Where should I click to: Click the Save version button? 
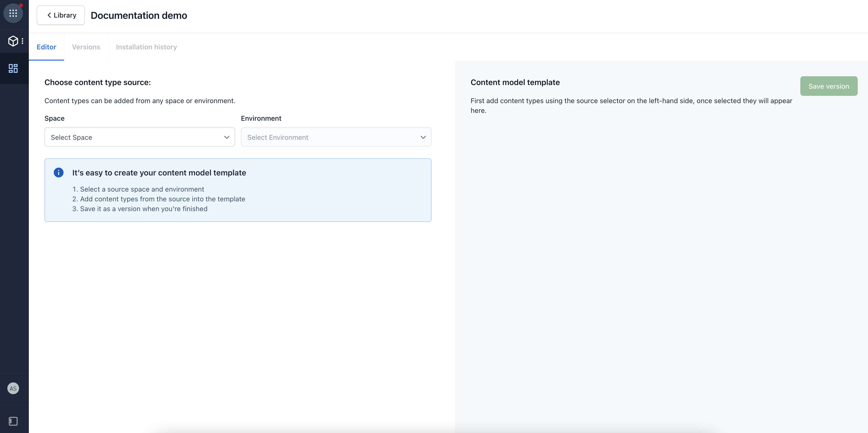[x=829, y=86]
